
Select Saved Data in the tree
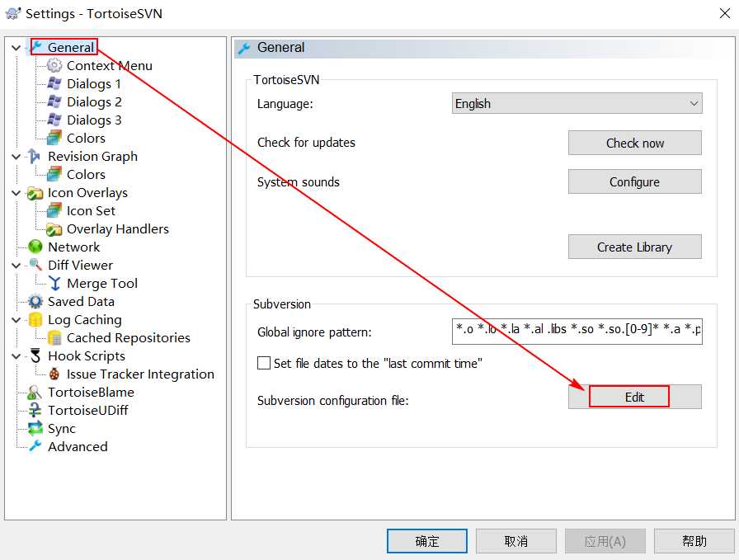[x=81, y=301]
